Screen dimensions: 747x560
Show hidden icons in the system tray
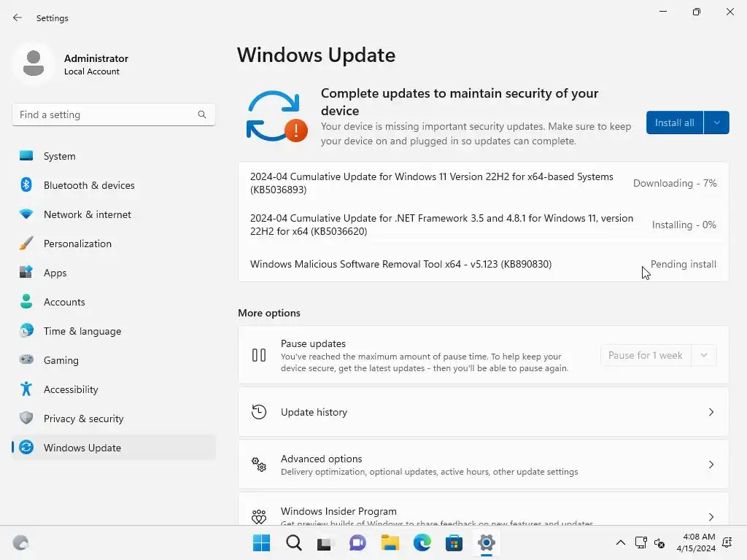(620, 542)
